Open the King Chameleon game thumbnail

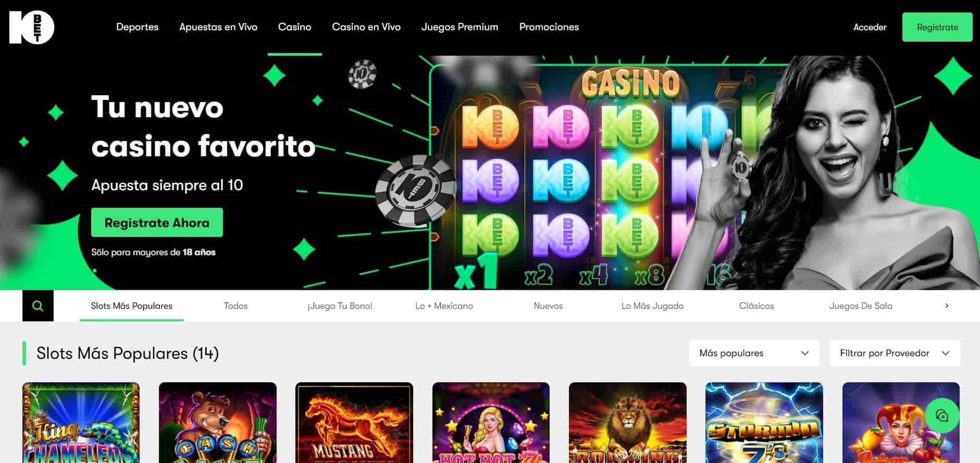[x=81, y=422]
